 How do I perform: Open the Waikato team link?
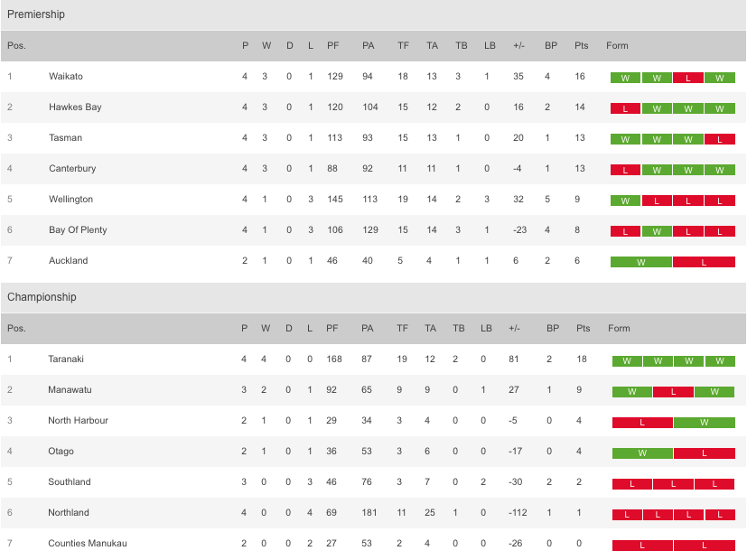(x=66, y=76)
